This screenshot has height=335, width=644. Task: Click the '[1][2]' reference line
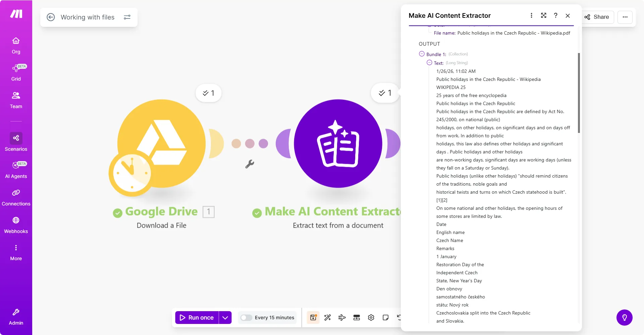[x=442, y=200]
